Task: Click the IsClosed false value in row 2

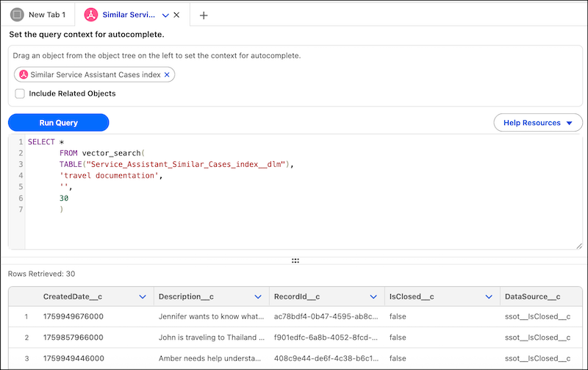Action: 398,338
